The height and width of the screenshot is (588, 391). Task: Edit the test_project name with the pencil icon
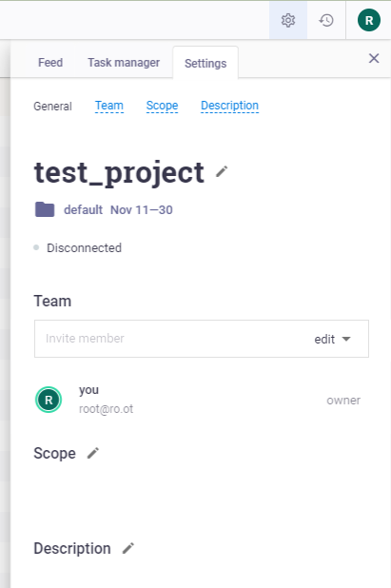[x=222, y=171]
